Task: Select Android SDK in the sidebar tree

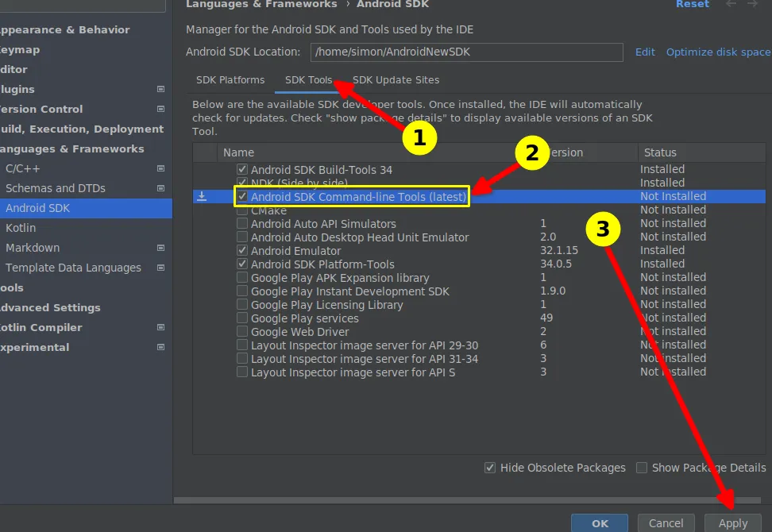Action: [x=37, y=208]
